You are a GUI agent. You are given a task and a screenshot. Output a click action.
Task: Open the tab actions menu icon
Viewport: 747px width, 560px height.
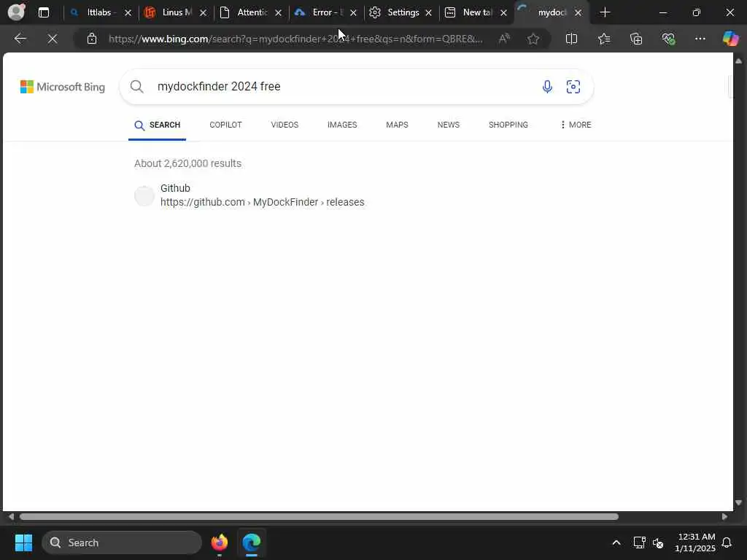pos(43,12)
